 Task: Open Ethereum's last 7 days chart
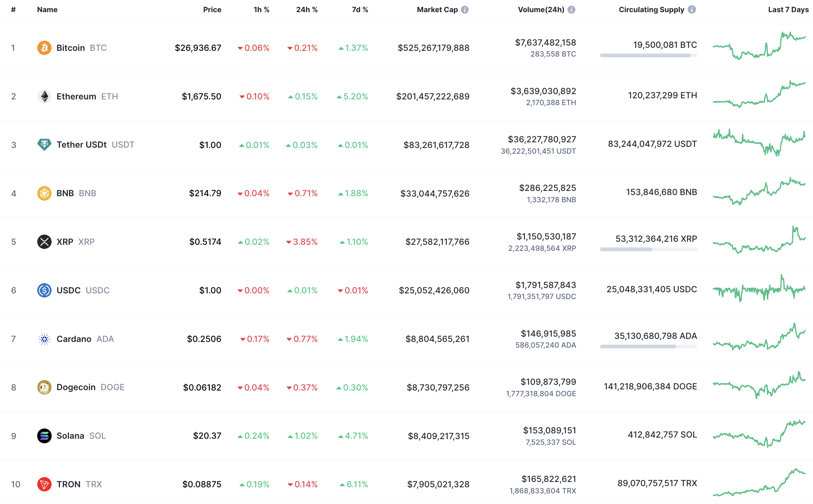pyautogui.click(x=759, y=95)
